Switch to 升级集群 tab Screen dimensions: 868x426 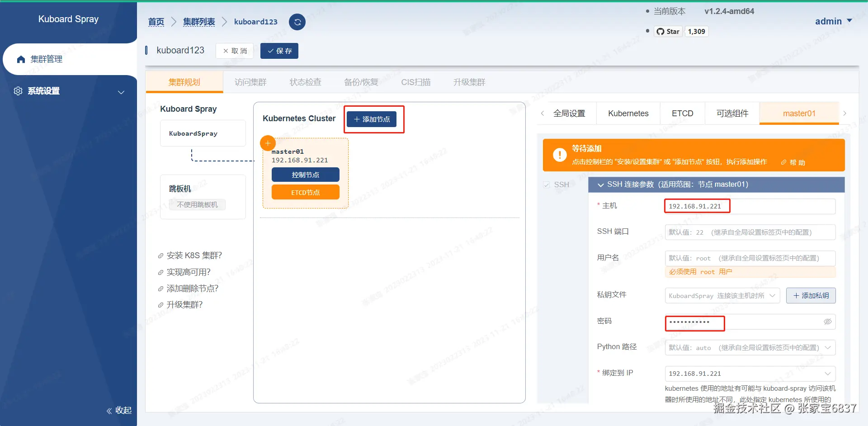tap(469, 82)
